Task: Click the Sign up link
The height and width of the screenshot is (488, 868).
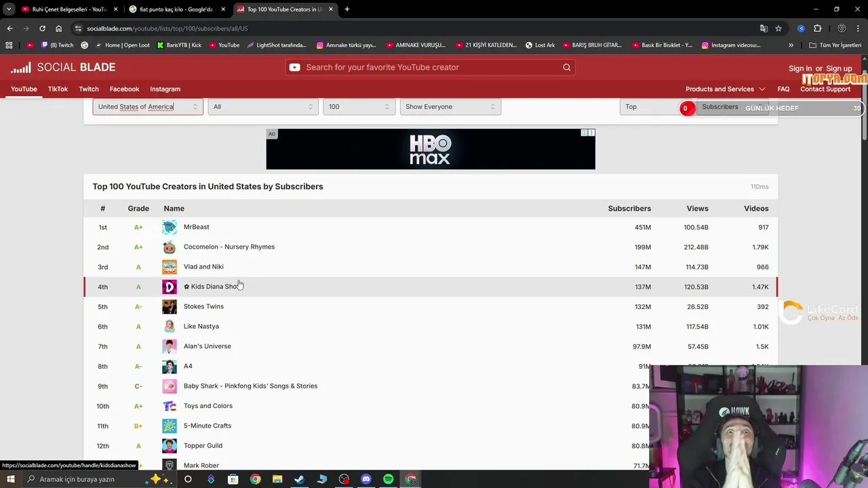Action: pos(839,68)
